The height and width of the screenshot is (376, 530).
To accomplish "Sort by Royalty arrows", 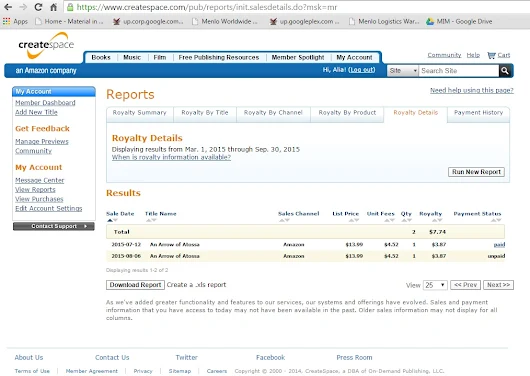I will pos(437,220).
